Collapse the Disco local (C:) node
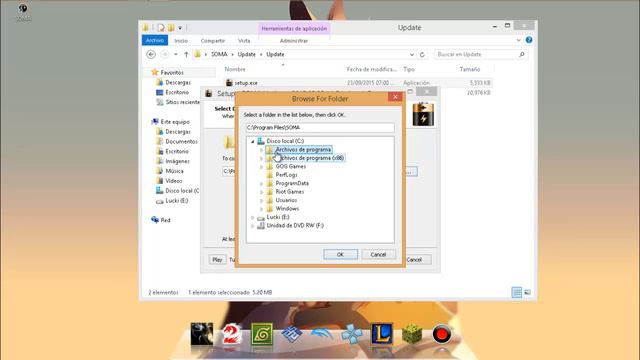 (x=253, y=141)
